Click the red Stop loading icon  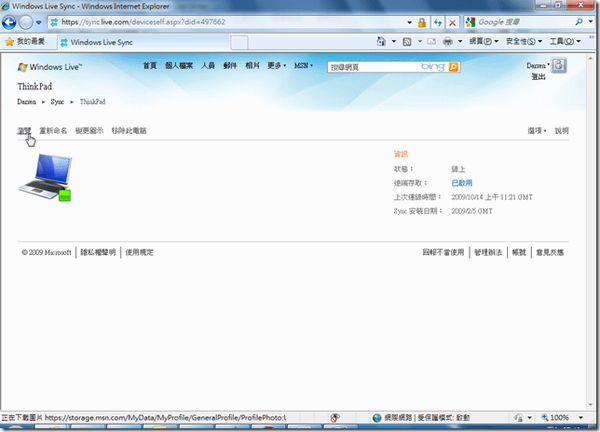point(452,23)
